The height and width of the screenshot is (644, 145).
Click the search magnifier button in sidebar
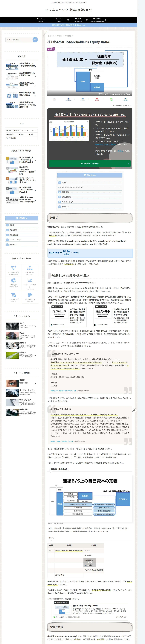35,40
